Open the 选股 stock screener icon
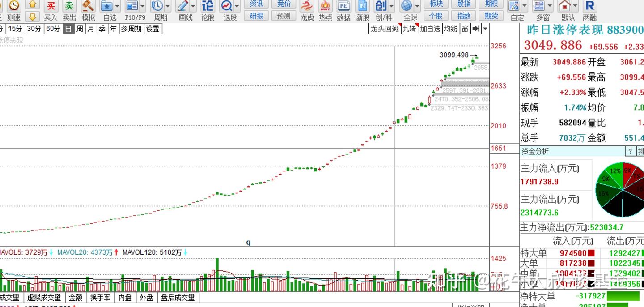 point(227,6)
